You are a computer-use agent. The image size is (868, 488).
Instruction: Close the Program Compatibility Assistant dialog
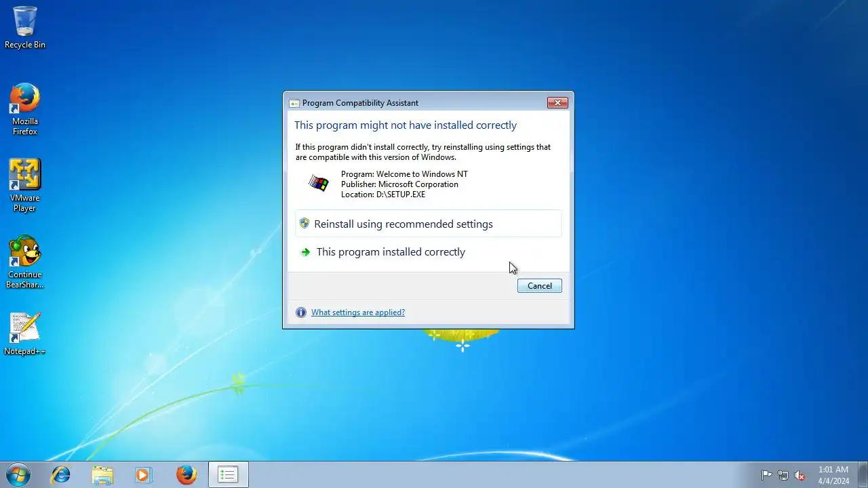(x=557, y=102)
